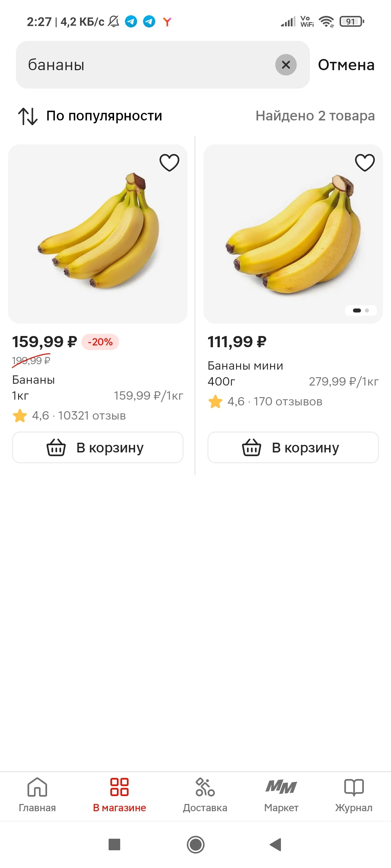Tap the image carousel dots indicator
This screenshot has height=868, width=391.
[x=361, y=310]
